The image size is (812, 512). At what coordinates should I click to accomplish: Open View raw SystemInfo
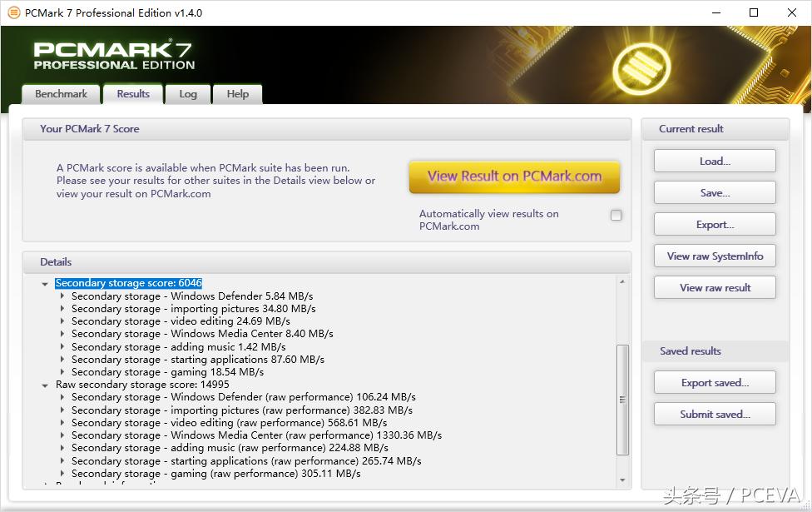[715, 256]
